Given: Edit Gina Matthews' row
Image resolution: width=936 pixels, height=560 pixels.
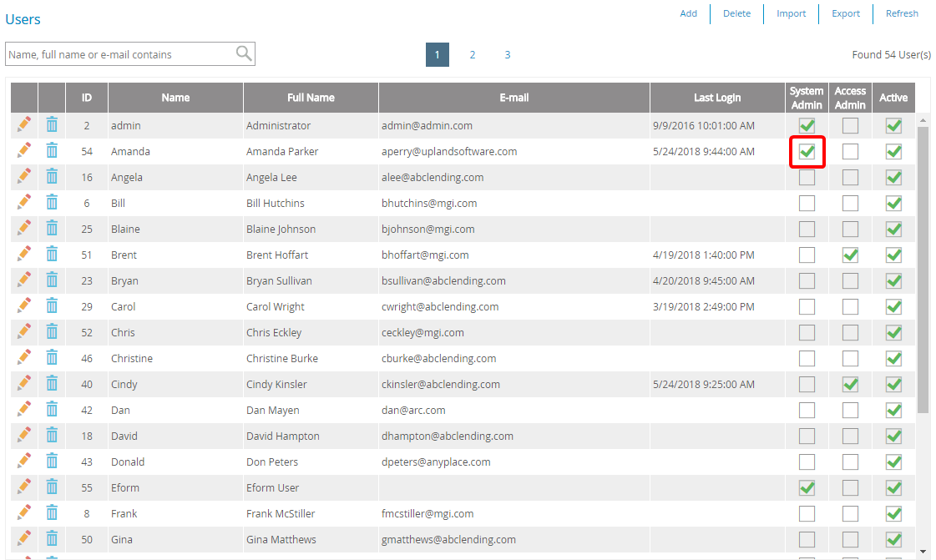Looking at the screenshot, I should pyautogui.click(x=24, y=538).
